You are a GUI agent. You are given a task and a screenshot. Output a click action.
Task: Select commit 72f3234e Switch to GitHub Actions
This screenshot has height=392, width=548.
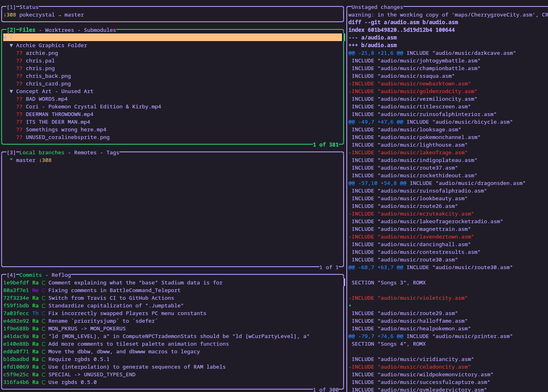(173, 298)
